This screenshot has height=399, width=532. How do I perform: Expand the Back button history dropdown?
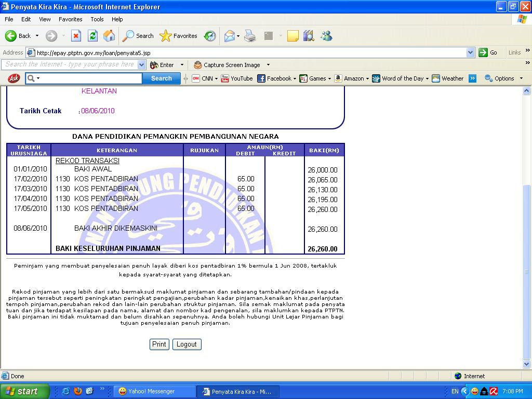(x=37, y=36)
